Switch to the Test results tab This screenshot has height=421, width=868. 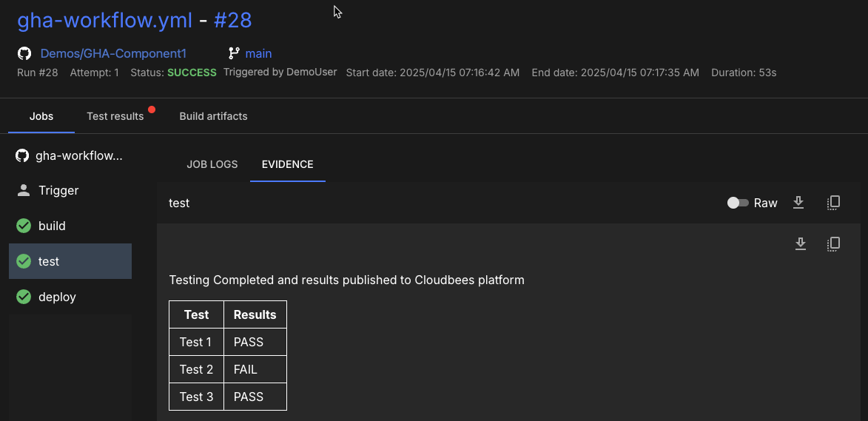(115, 116)
